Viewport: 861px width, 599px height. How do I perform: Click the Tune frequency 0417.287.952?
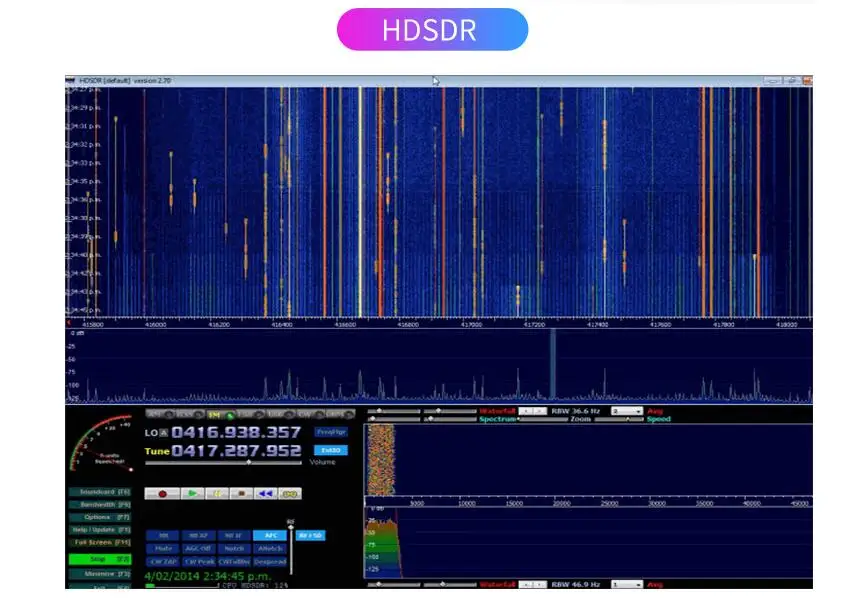tap(236, 451)
